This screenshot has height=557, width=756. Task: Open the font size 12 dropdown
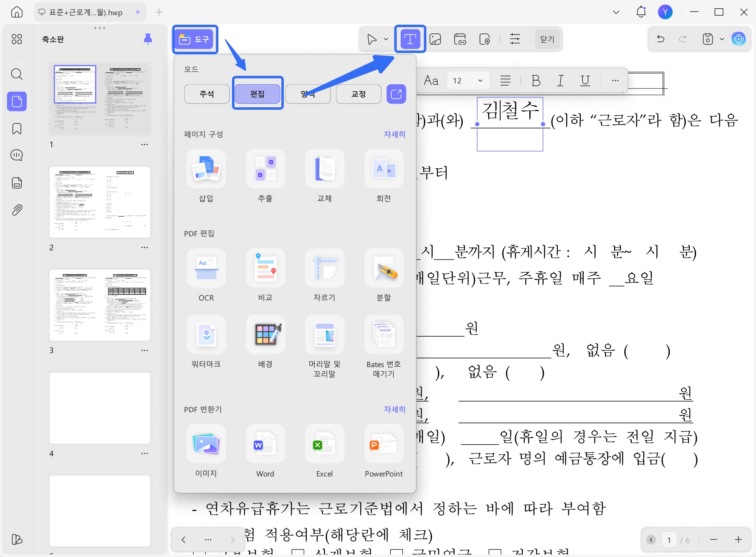468,81
